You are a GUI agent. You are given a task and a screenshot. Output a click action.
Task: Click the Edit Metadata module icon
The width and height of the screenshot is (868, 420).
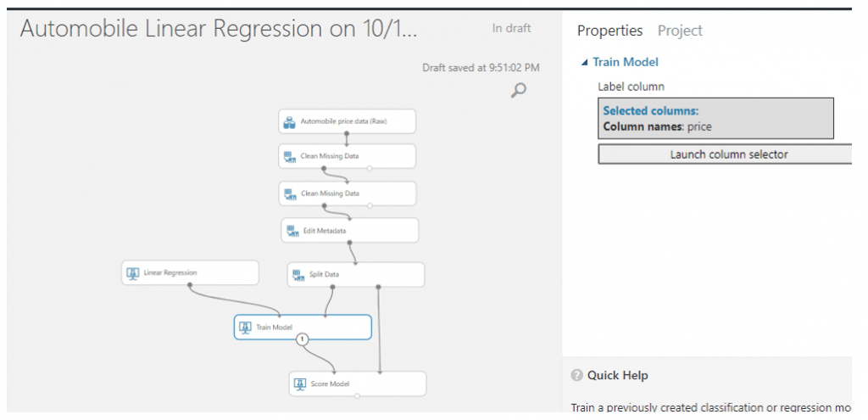292,231
